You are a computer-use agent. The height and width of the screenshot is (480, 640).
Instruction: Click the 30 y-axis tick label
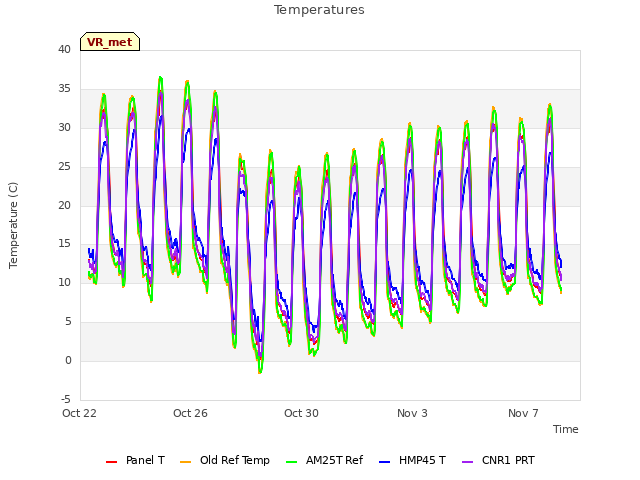click(x=64, y=127)
